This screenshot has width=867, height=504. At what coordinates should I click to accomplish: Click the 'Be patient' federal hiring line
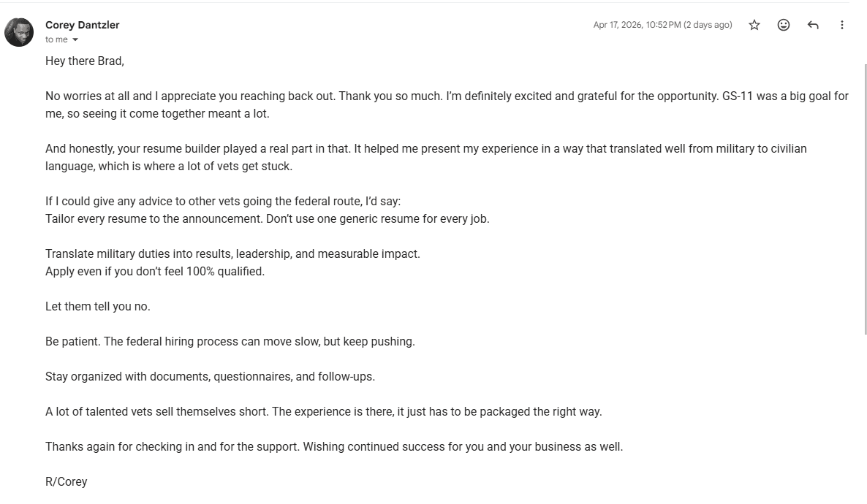point(230,342)
